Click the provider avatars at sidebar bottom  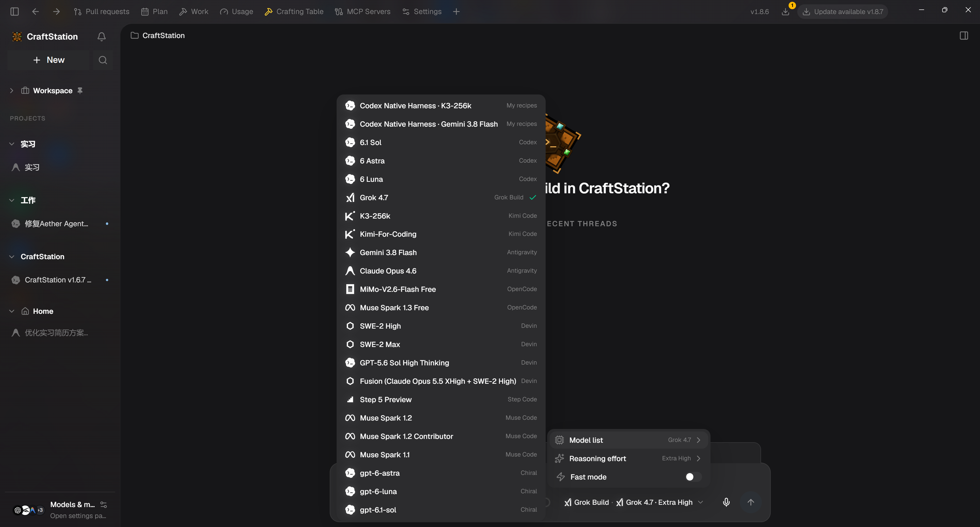(x=29, y=510)
